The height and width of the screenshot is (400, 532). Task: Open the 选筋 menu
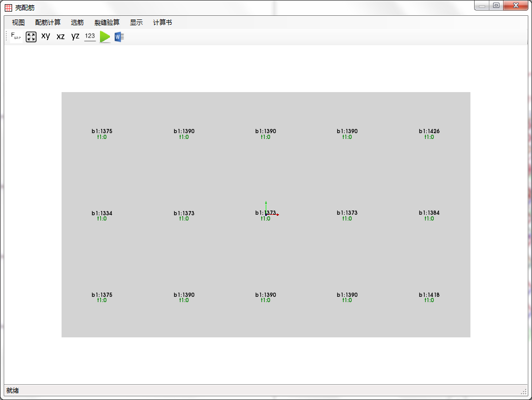[x=77, y=23]
